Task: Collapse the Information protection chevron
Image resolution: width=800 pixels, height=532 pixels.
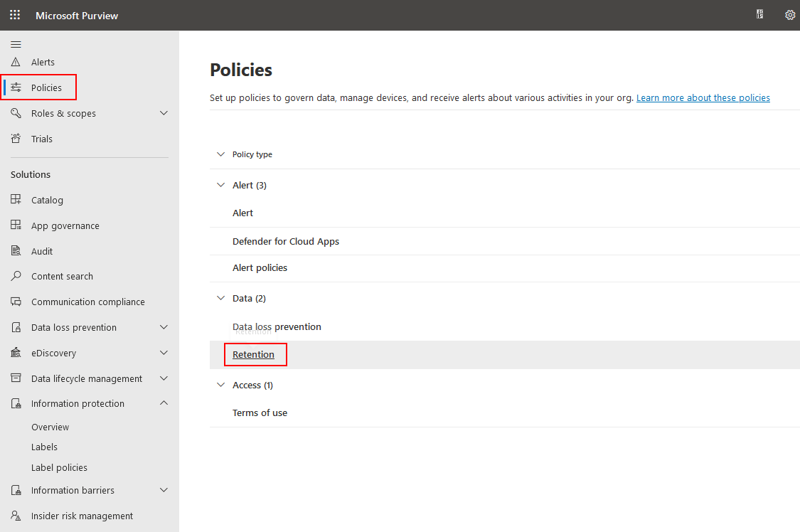Action: point(164,403)
